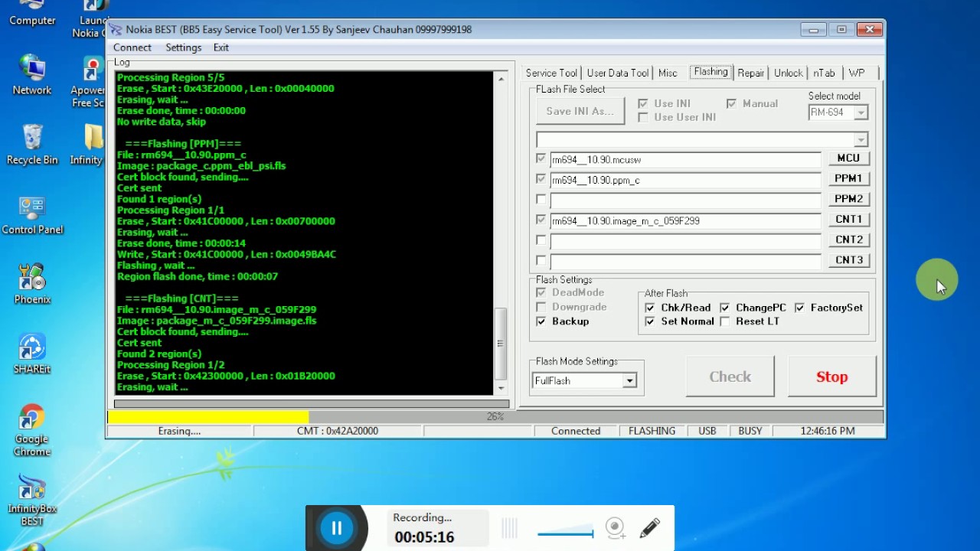Open the Recycle Bin icon
The width and height of the screenshot is (980, 551).
(32, 145)
